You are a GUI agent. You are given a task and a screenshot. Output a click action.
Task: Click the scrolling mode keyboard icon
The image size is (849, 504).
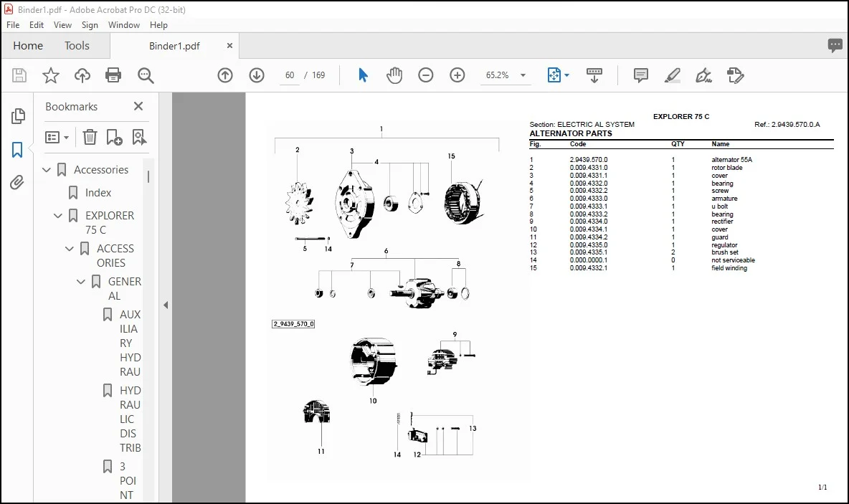(594, 75)
